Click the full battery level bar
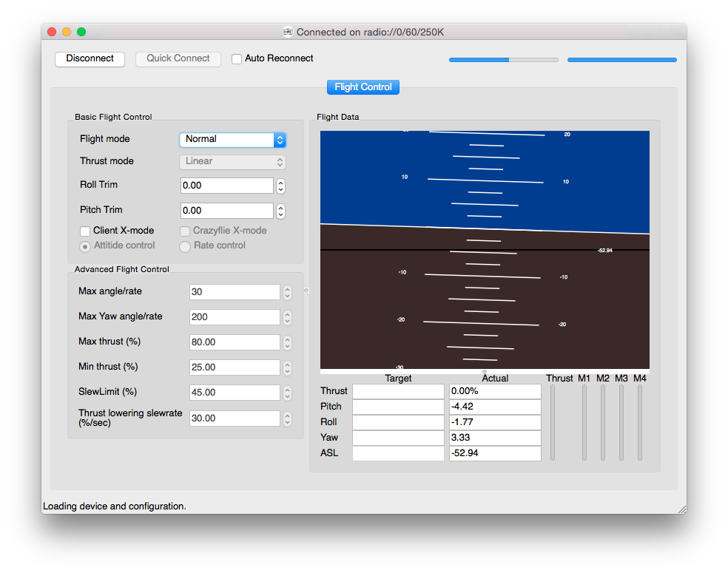Viewport: 728px width, 573px height. 622,60
